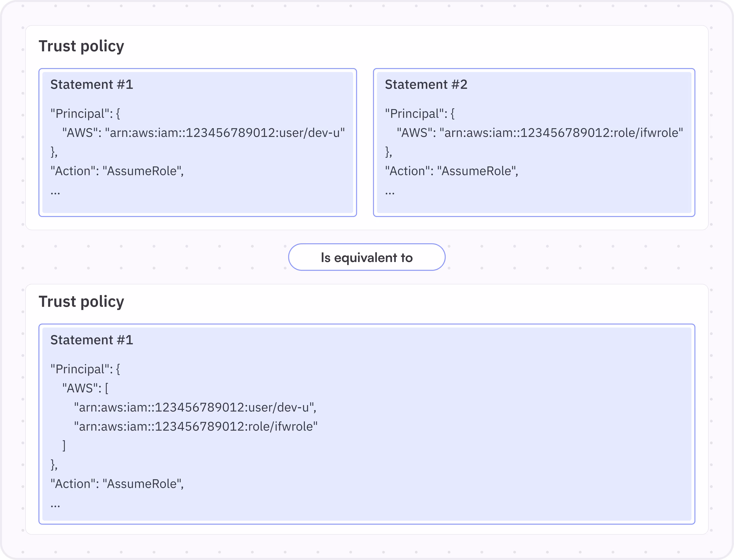The image size is (734, 560).
Task: Click "Action": "AssumeRole" in Statement #2
Action: click(451, 171)
